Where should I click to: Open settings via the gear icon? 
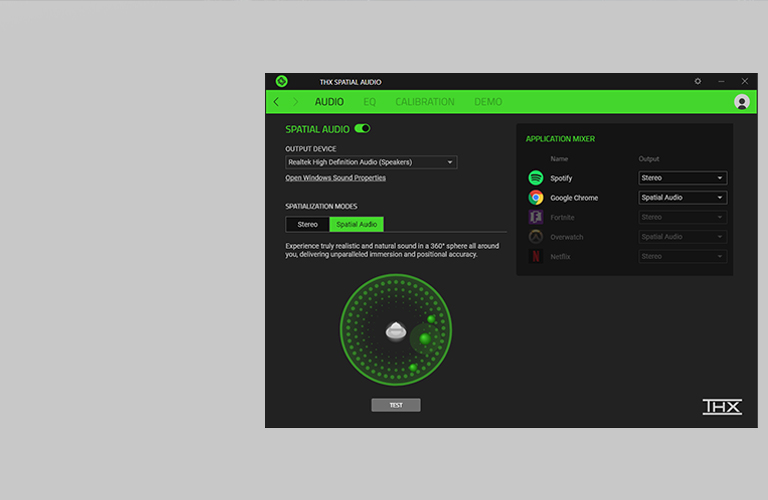[x=697, y=81]
